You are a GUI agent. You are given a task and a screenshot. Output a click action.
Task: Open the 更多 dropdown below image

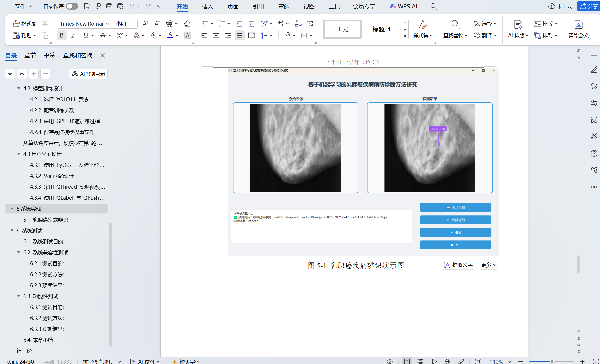[x=488, y=265]
